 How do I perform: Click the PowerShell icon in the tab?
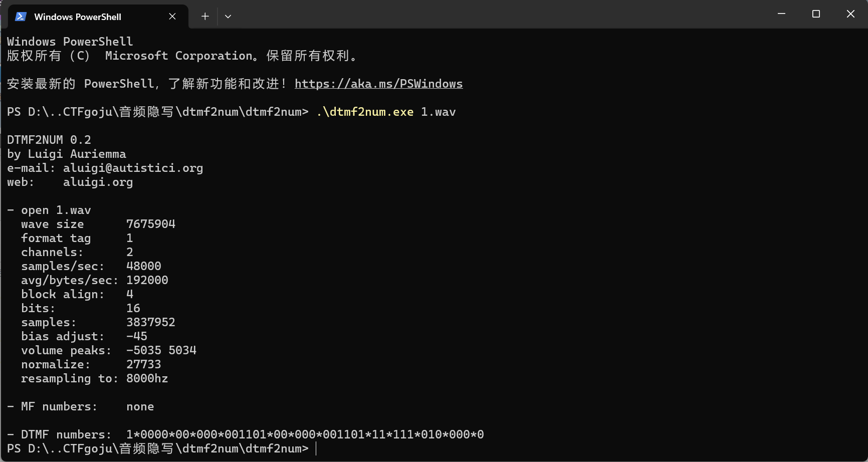(x=21, y=17)
